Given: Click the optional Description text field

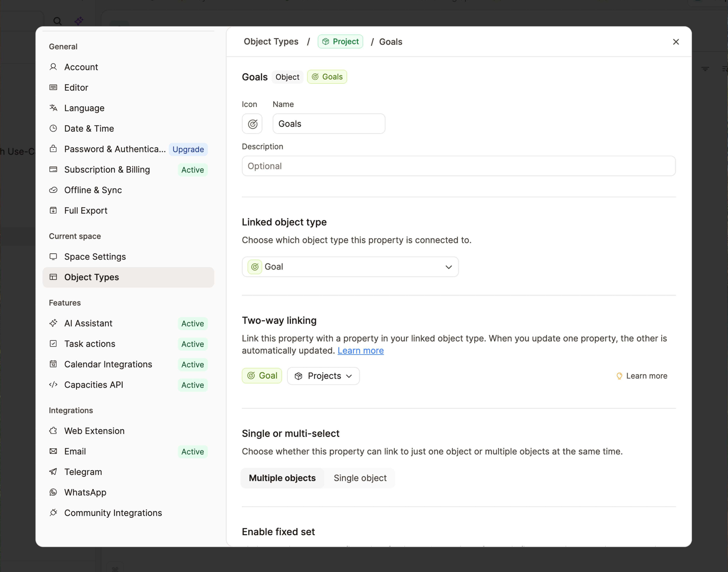Looking at the screenshot, I should point(458,166).
